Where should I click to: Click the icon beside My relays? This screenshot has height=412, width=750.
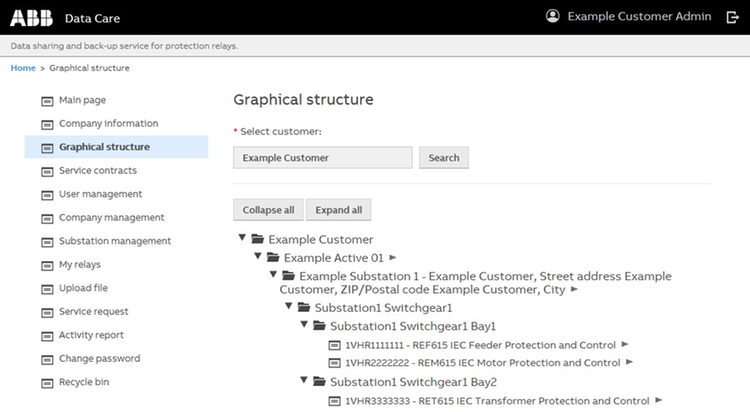[47, 265]
